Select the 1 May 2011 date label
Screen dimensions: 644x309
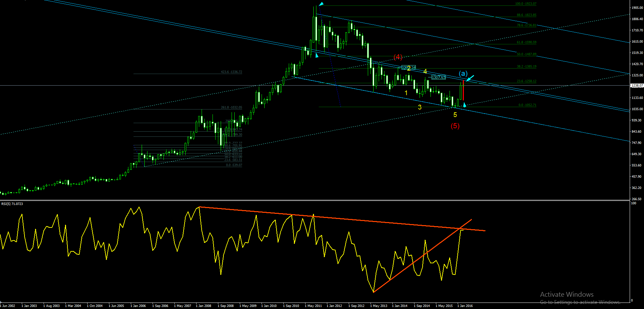[313, 306]
